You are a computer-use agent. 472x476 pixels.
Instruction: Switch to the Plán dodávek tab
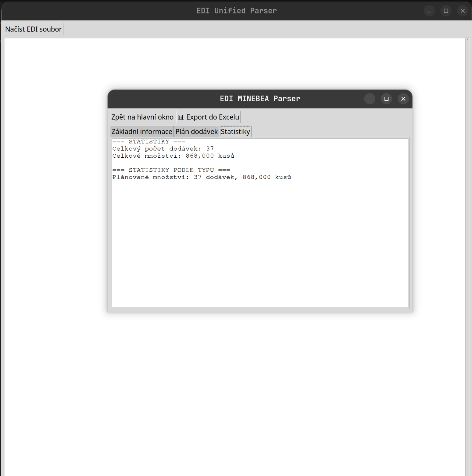196,131
